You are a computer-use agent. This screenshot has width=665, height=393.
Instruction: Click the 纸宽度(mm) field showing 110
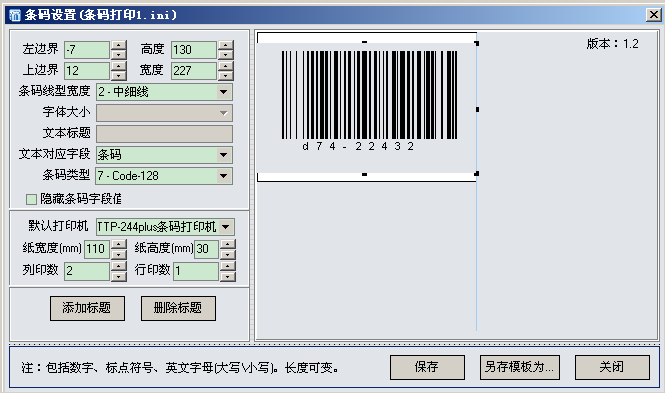click(x=98, y=249)
